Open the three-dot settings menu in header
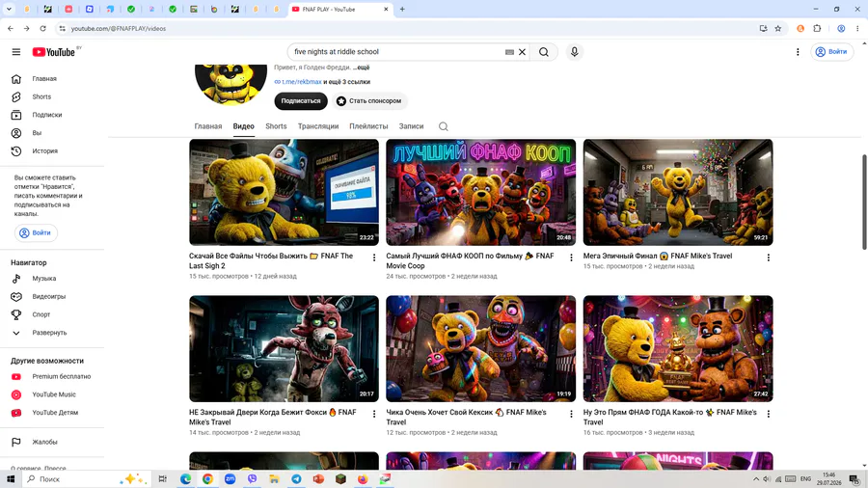 point(798,52)
